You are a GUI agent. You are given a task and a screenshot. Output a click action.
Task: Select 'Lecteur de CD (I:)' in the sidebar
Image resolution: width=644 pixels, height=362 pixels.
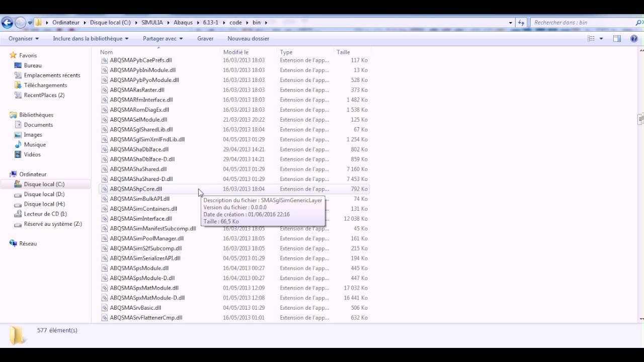(45, 214)
